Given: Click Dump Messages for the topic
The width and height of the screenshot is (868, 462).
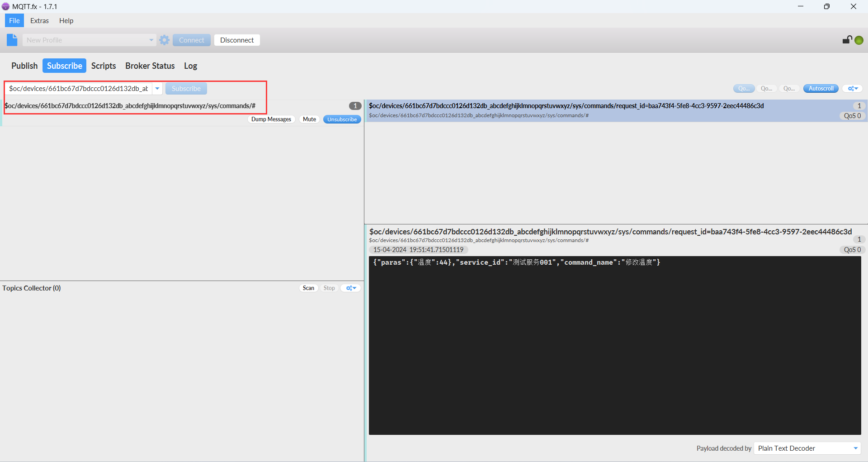Looking at the screenshot, I should [x=271, y=119].
